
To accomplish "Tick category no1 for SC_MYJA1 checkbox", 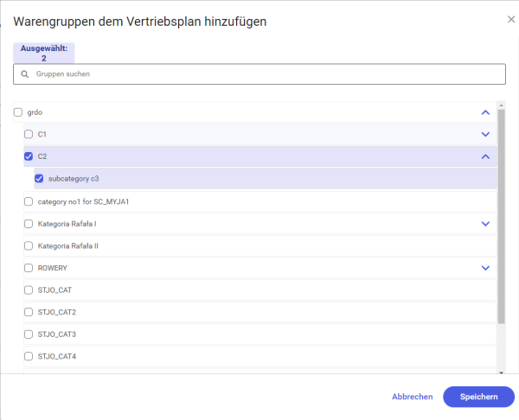I will pos(29,201).
